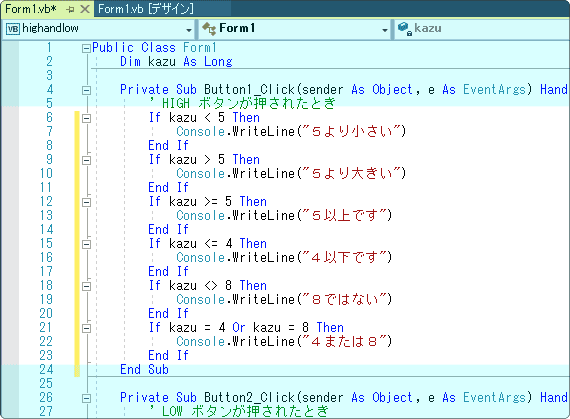The height and width of the screenshot is (419, 570).
Task: Click the Dim kazu As Long declaration
Action: point(176,61)
